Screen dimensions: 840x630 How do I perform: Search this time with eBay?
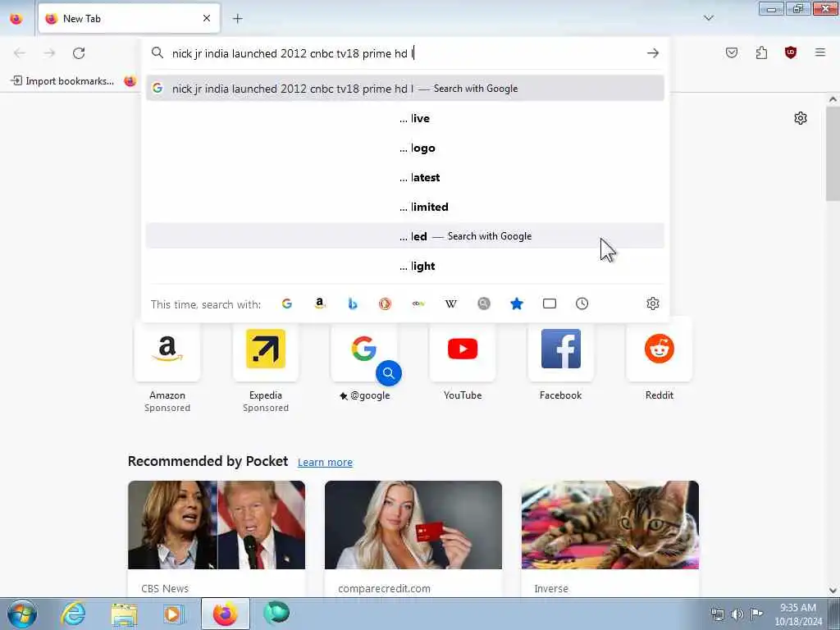coord(418,304)
